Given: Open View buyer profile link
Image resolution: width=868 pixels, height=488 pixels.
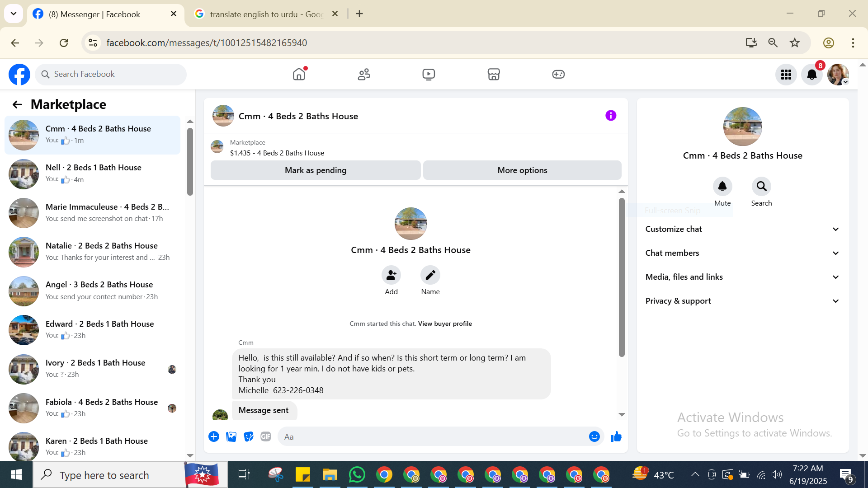Looking at the screenshot, I should point(445,324).
